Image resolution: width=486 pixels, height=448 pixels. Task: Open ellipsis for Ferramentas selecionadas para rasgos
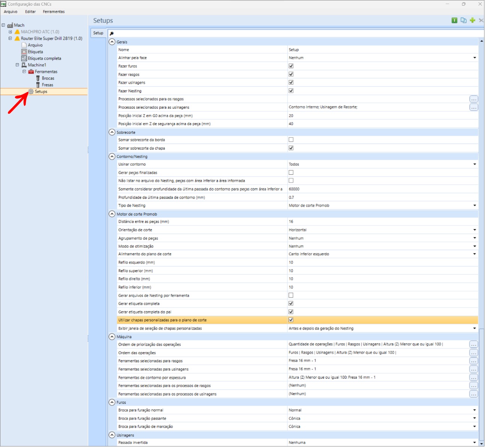(474, 361)
